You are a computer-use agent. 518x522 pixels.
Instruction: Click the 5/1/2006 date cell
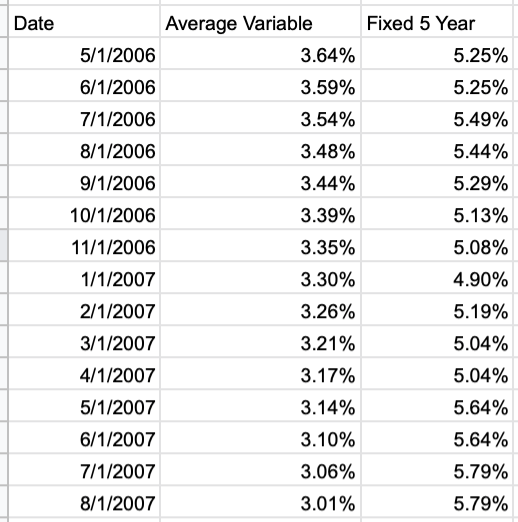[84, 53]
